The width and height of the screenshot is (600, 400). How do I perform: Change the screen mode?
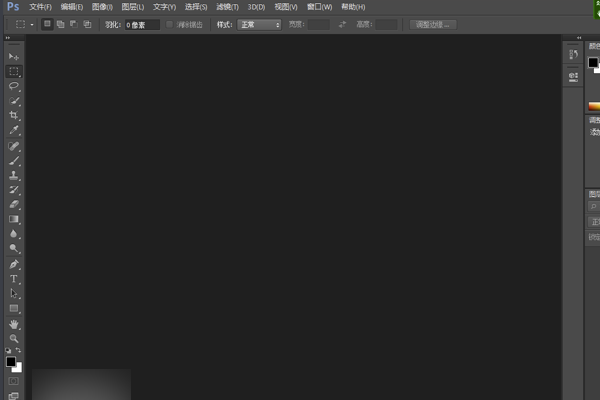click(13, 395)
